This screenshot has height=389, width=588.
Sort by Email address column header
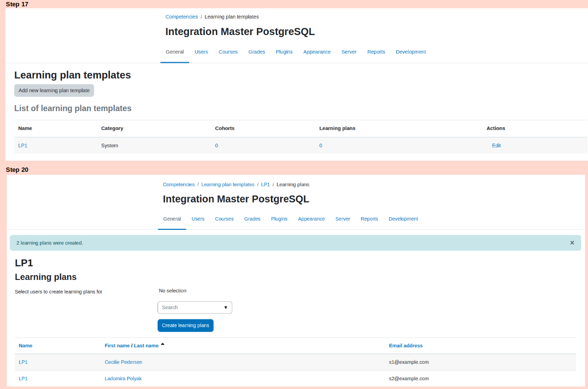(x=406, y=346)
